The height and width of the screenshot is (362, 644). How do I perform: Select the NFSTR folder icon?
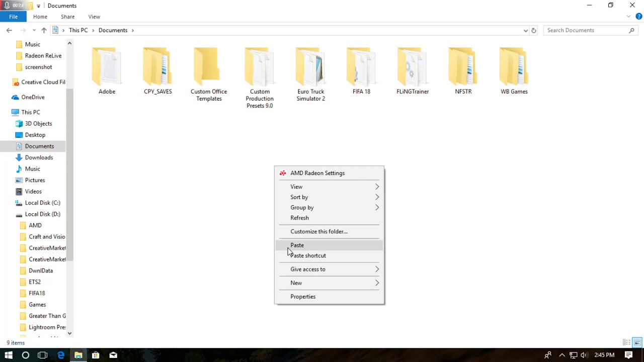[x=463, y=66]
